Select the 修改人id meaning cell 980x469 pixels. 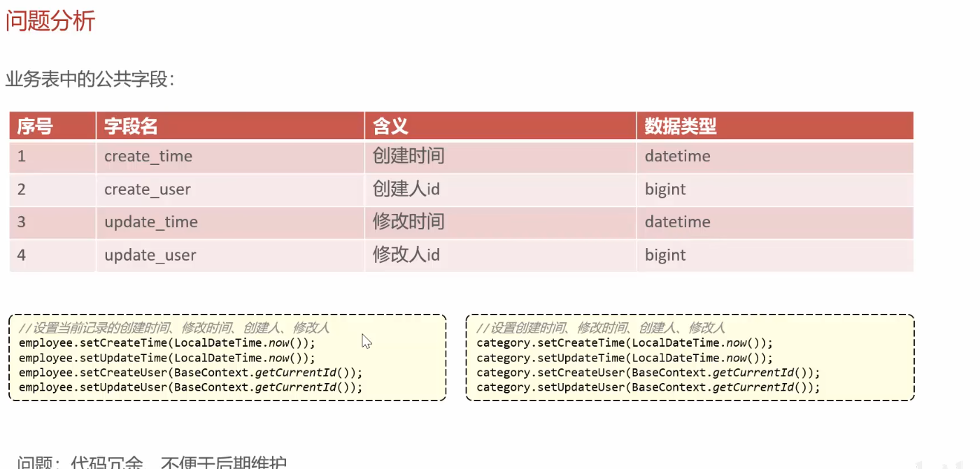click(406, 255)
